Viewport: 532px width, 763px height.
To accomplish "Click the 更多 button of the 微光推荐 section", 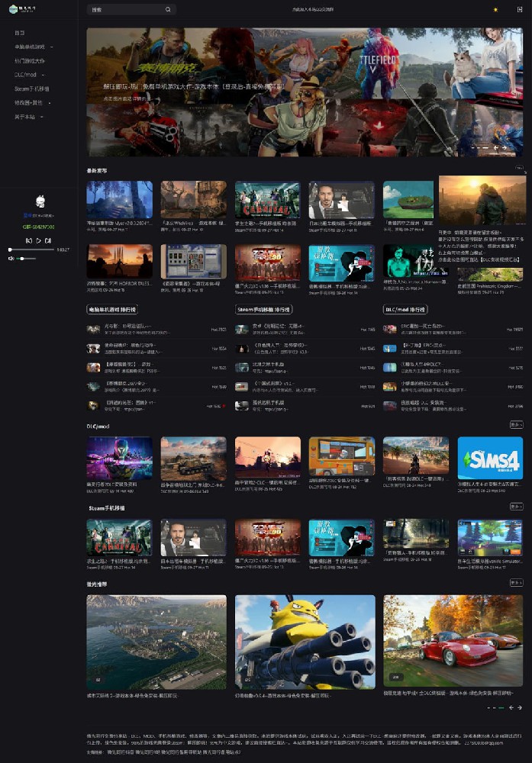I will click(516, 582).
